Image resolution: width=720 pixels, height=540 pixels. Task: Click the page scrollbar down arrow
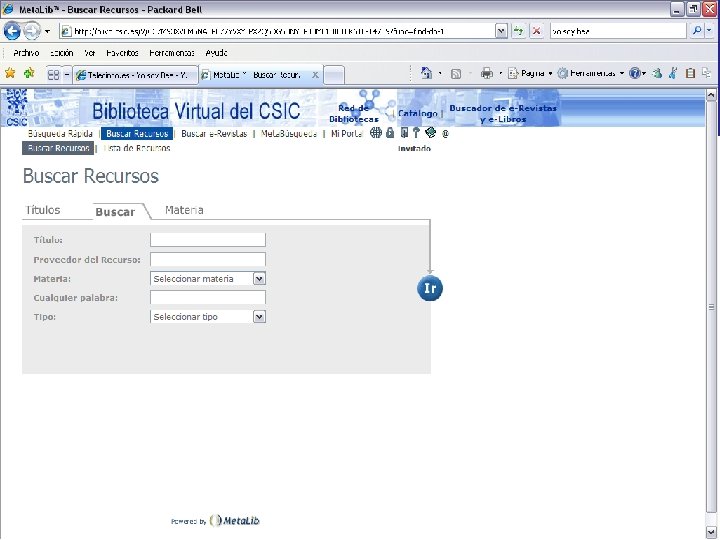tap(711, 532)
